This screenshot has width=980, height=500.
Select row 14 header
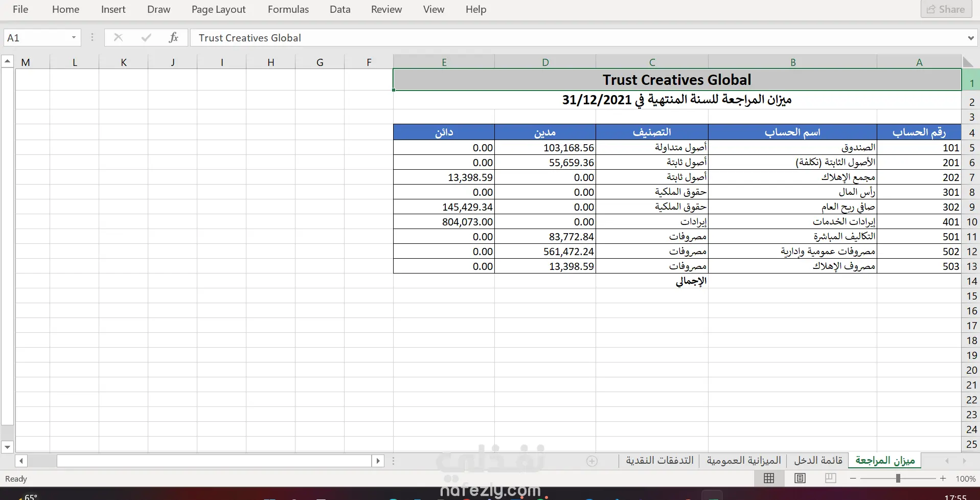(x=971, y=281)
